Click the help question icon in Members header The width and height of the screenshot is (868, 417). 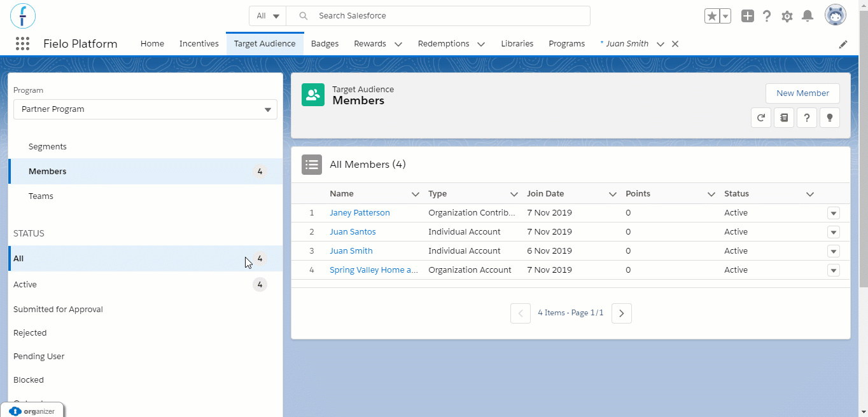(x=807, y=118)
